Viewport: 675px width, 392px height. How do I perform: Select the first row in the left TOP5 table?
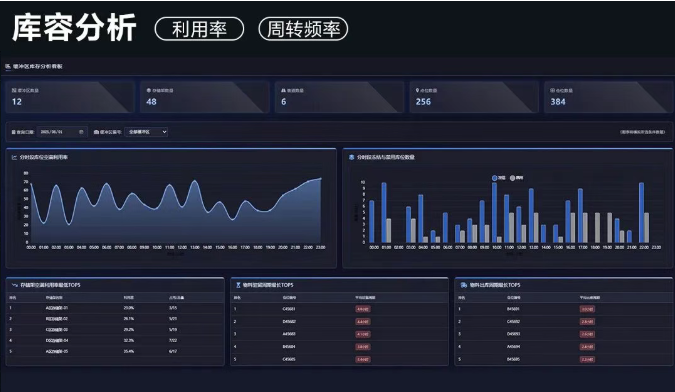coord(115,308)
